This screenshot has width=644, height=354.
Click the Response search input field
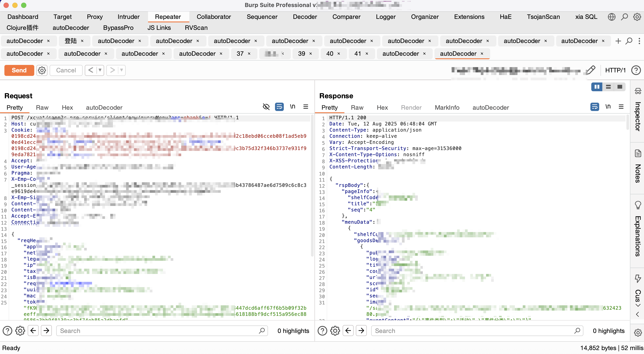tap(475, 331)
